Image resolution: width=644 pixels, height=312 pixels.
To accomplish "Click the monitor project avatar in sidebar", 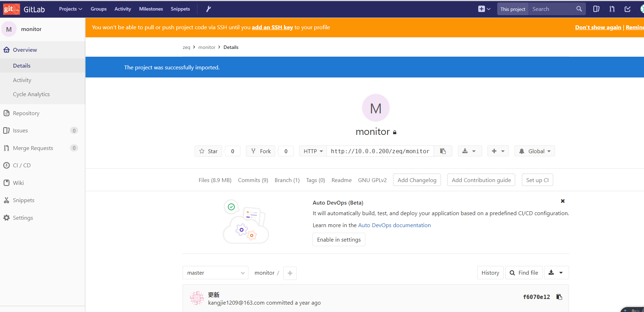I will pyautogui.click(x=9, y=29).
